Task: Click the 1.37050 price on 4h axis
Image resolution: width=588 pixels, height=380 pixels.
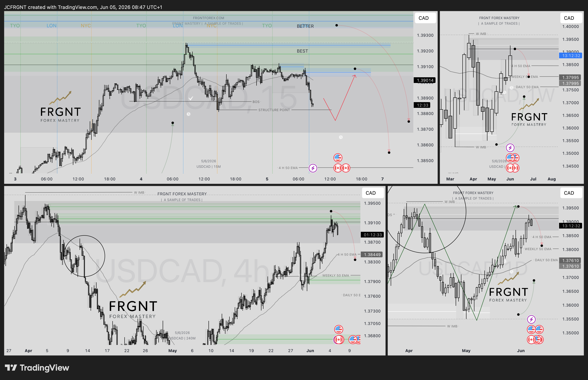Action: pyautogui.click(x=372, y=324)
